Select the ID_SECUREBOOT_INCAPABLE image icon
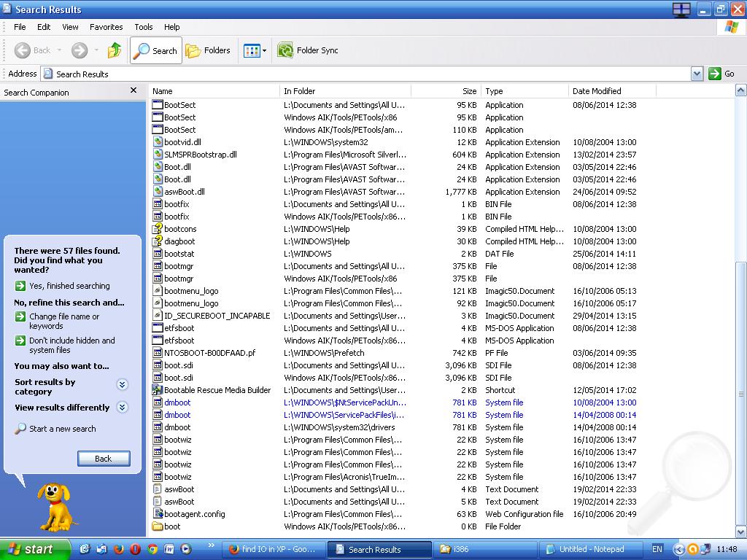Viewport: 747px width, 560px height. click(x=158, y=315)
